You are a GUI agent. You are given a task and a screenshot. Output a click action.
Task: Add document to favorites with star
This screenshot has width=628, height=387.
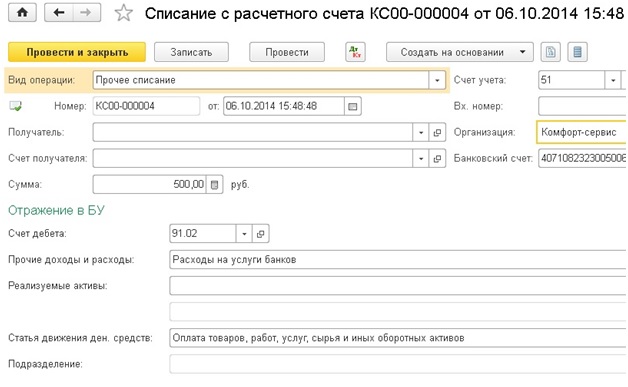pyautogui.click(x=123, y=13)
